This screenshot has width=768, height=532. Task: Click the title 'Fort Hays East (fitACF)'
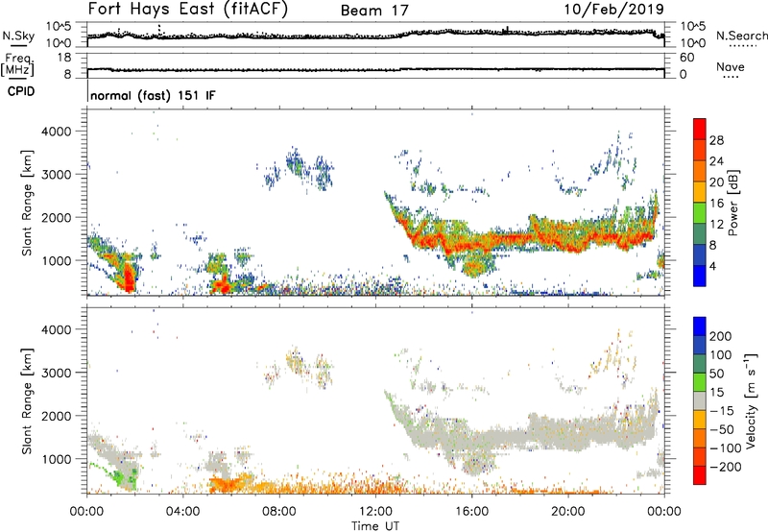pos(188,10)
